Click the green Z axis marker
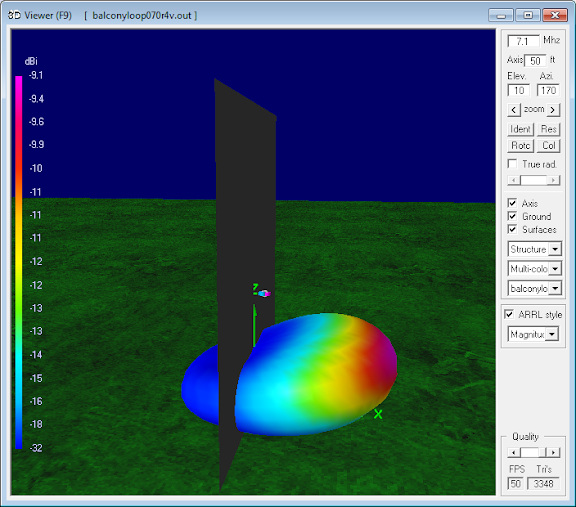Image resolution: width=576 pixels, height=507 pixels. [x=255, y=287]
